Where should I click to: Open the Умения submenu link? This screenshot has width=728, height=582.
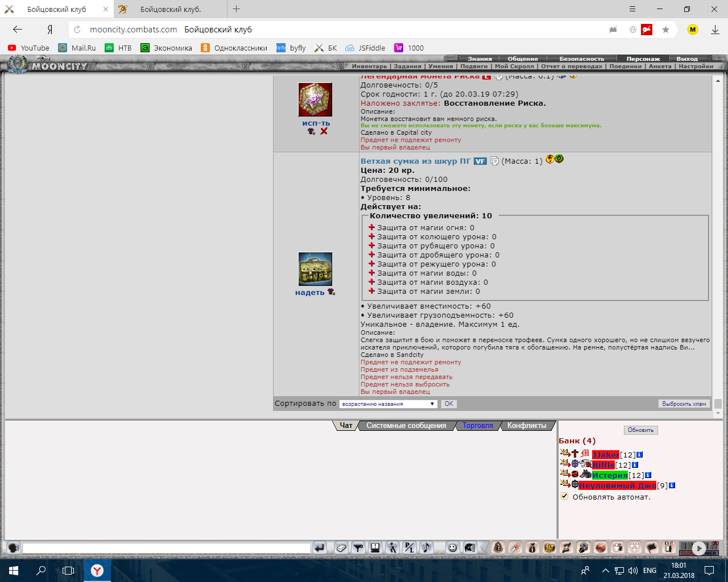click(441, 66)
